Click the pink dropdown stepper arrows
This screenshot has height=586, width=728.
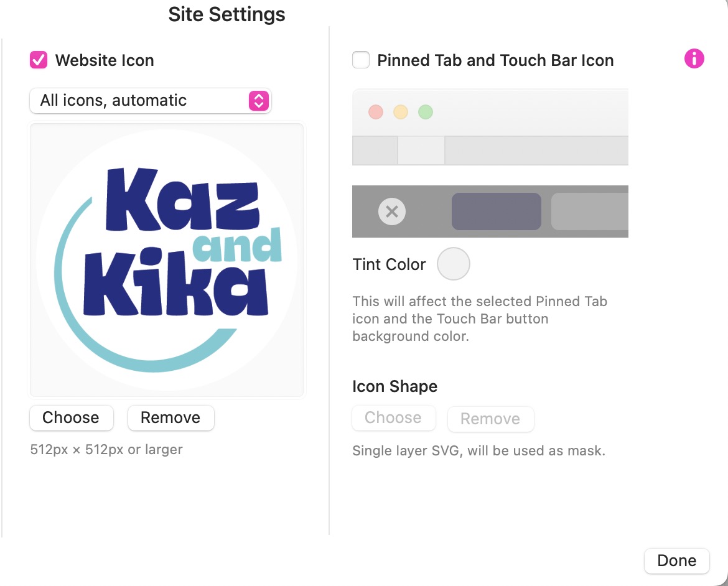pyautogui.click(x=259, y=101)
